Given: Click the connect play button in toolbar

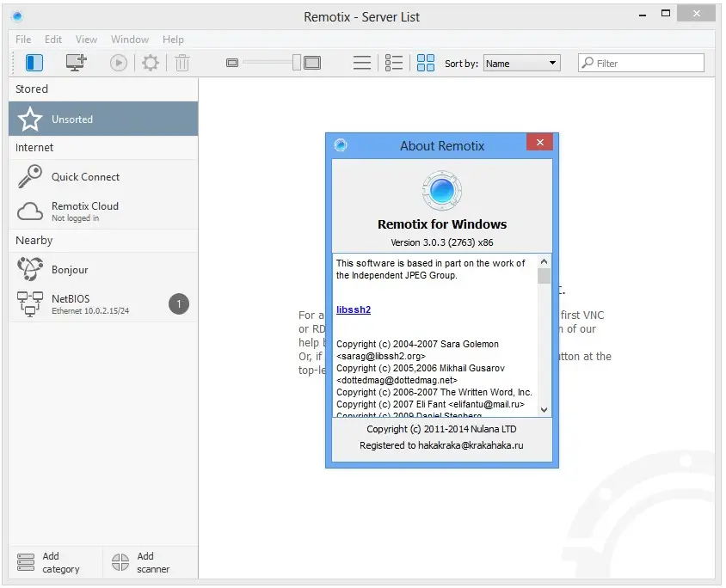Looking at the screenshot, I should click(x=119, y=63).
